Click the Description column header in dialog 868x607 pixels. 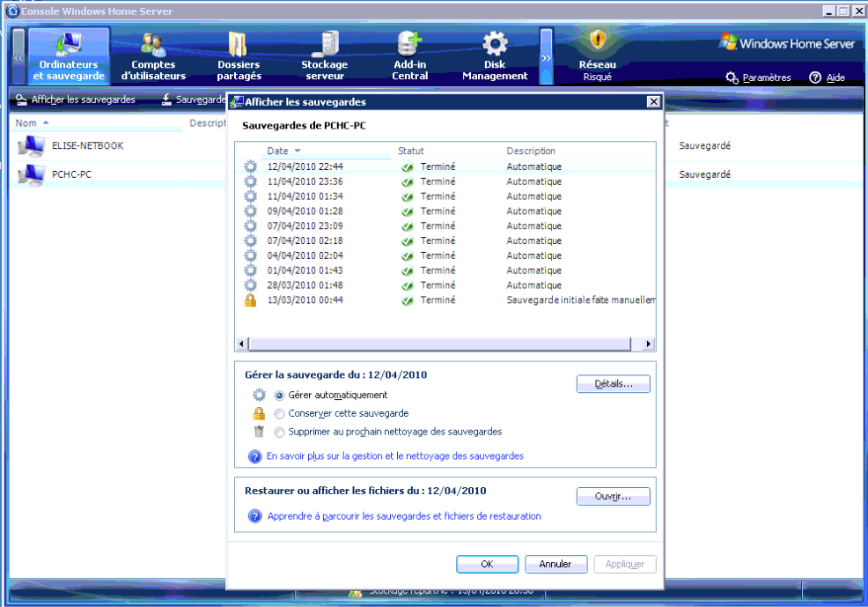pyautogui.click(x=531, y=151)
